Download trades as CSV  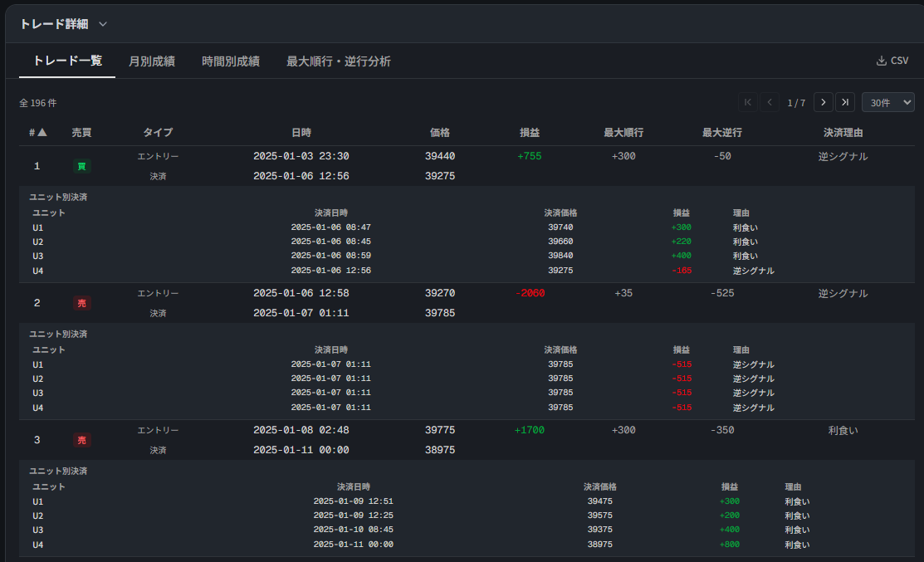(x=892, y=61)
